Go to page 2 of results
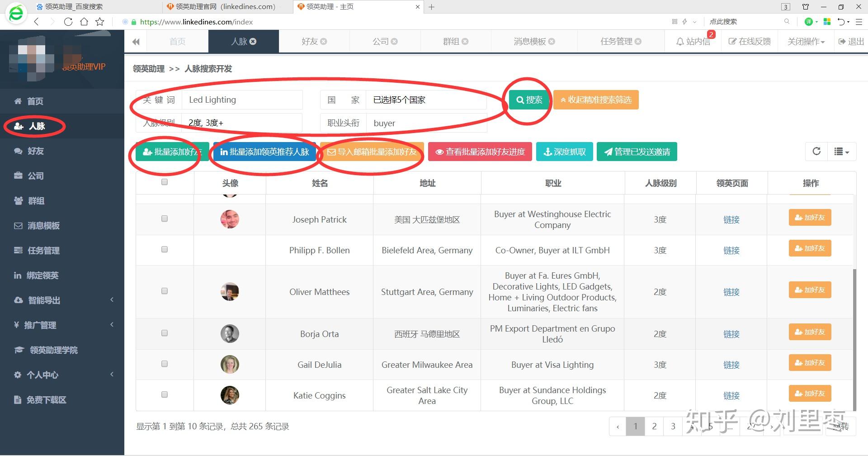Image resolution: width=868 pixels, height=456 pixels. coord(654,426)
